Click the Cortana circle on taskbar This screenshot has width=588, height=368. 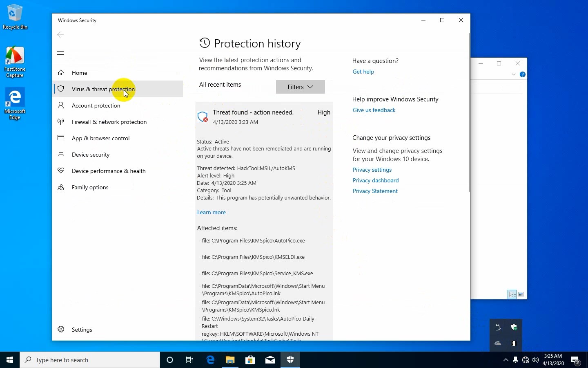(x=170, y=360)
